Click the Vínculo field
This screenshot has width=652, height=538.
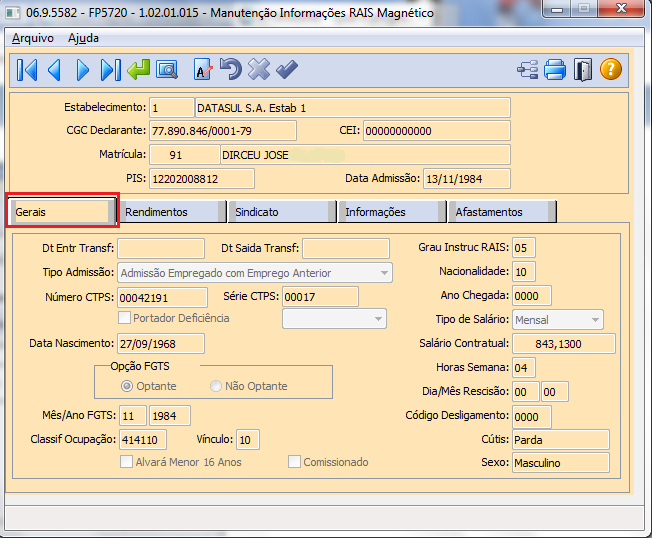[248, 439]
